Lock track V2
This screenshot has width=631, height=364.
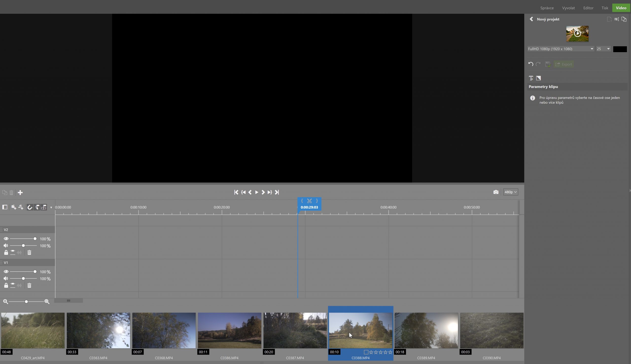coord(6,252)
